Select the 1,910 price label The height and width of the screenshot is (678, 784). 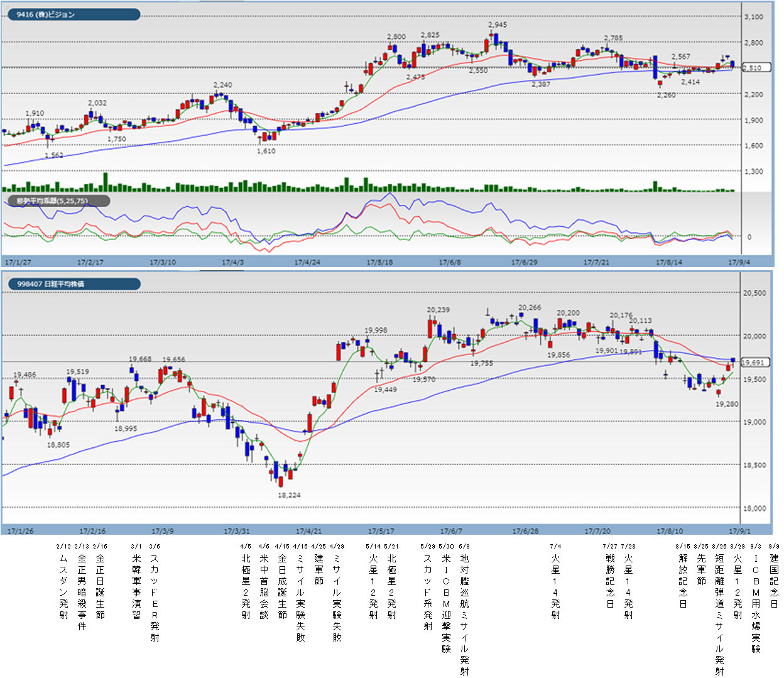35,114
